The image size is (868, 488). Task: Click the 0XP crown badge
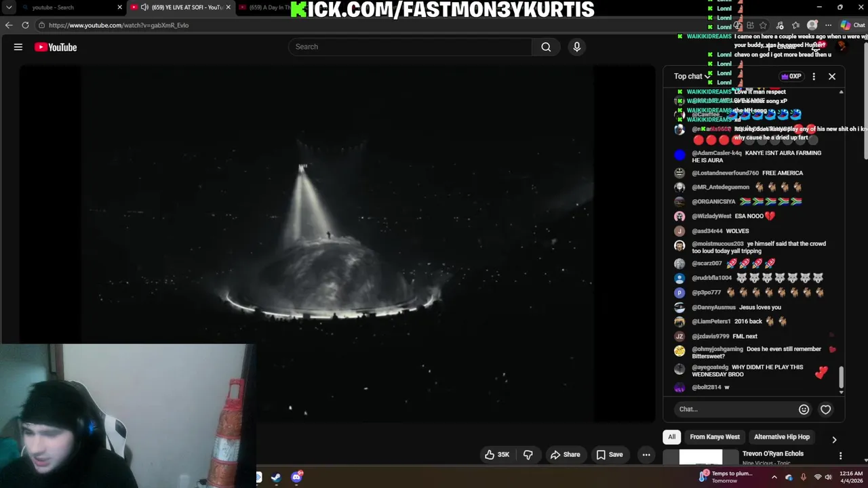pos(791,77)
